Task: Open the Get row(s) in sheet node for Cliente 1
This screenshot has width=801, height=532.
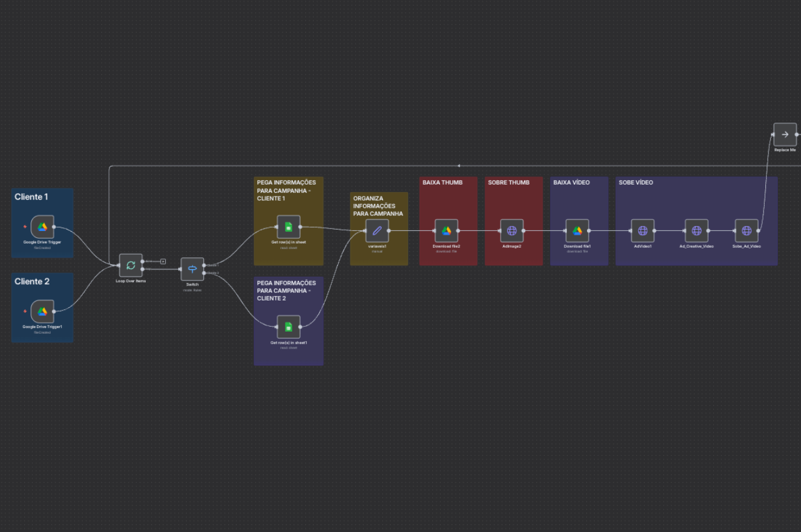Action: tap(288, 227)
